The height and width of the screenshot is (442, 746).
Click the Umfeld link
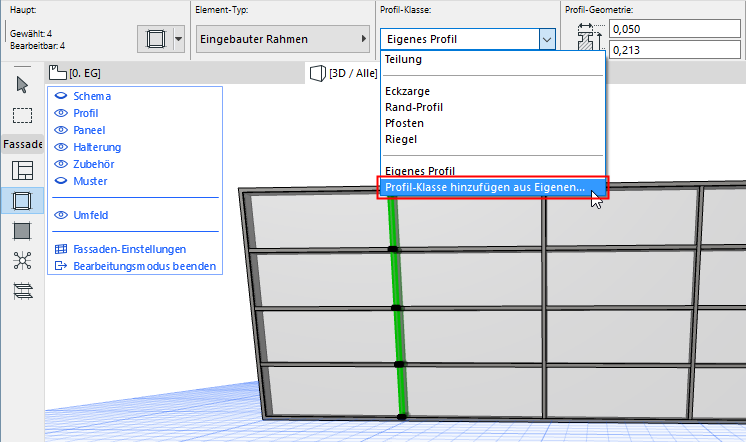90,215
